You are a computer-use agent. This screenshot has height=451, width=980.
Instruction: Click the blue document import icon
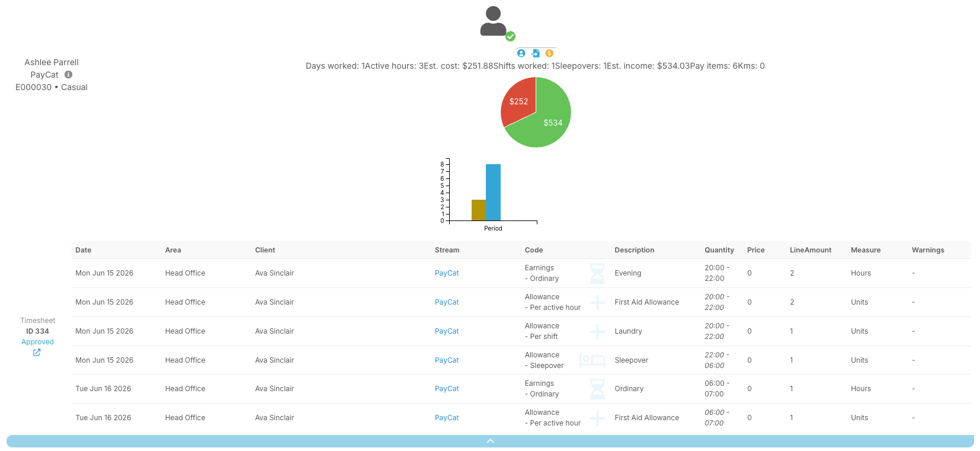coord(536,53)
